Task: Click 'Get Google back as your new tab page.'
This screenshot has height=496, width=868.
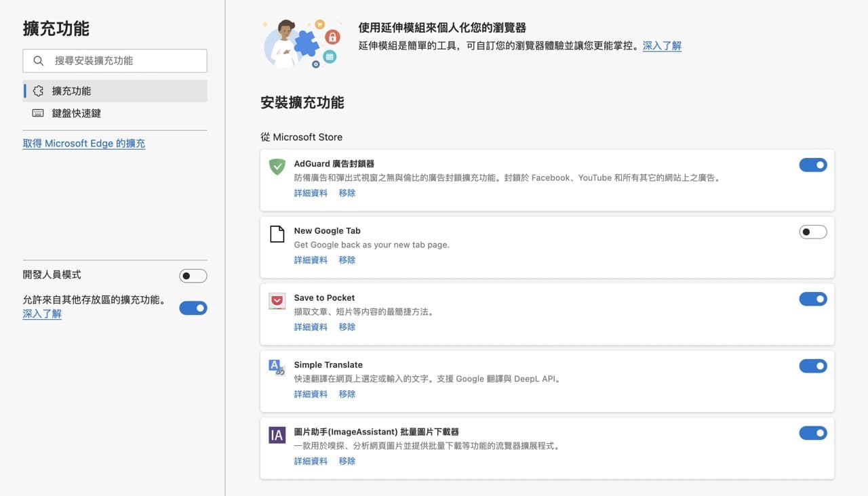Action: pos(372,245)
